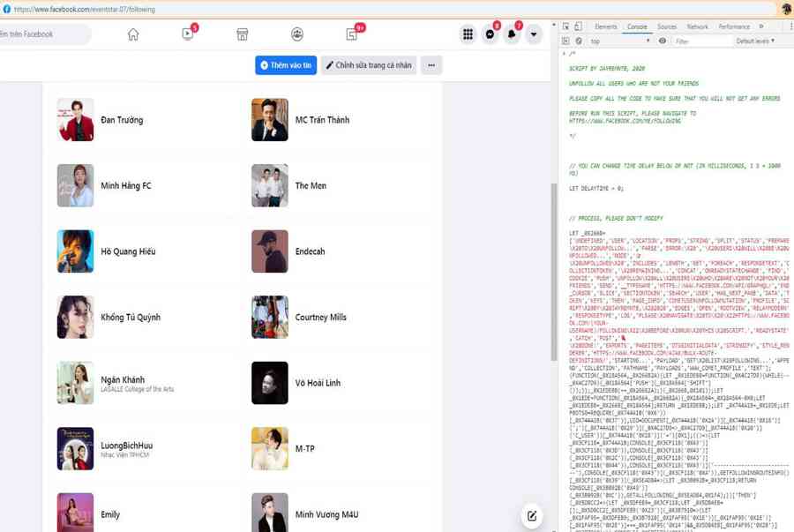Click the Facebook page vertical scrollbar

tap(554, 272)
